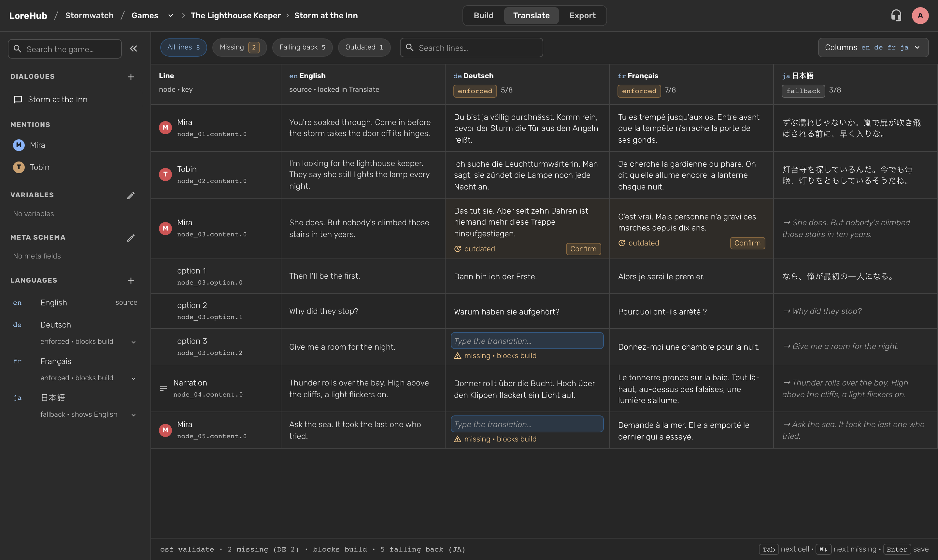Screen dimensions: 938x560
Task: Expand Français enforced policy dropdown
Action: 134,379
